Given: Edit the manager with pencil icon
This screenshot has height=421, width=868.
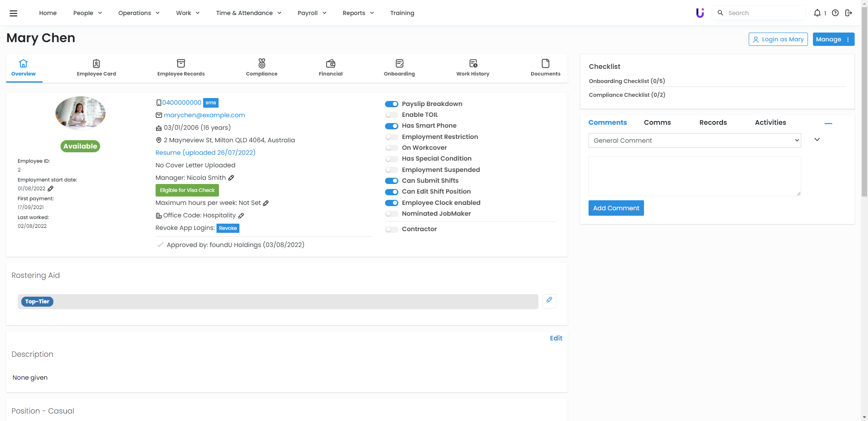Looking at the screenshot, I should click(231, 178).
